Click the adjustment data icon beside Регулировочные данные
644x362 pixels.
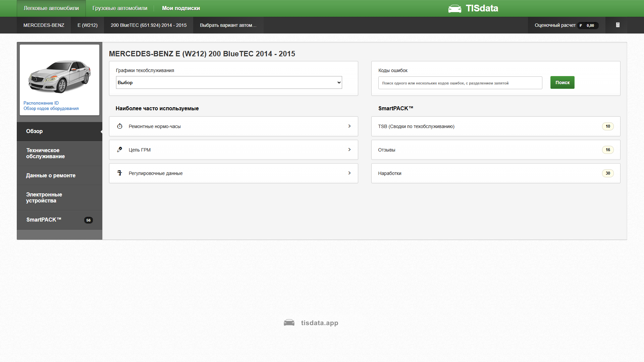[x=120, y=173]
